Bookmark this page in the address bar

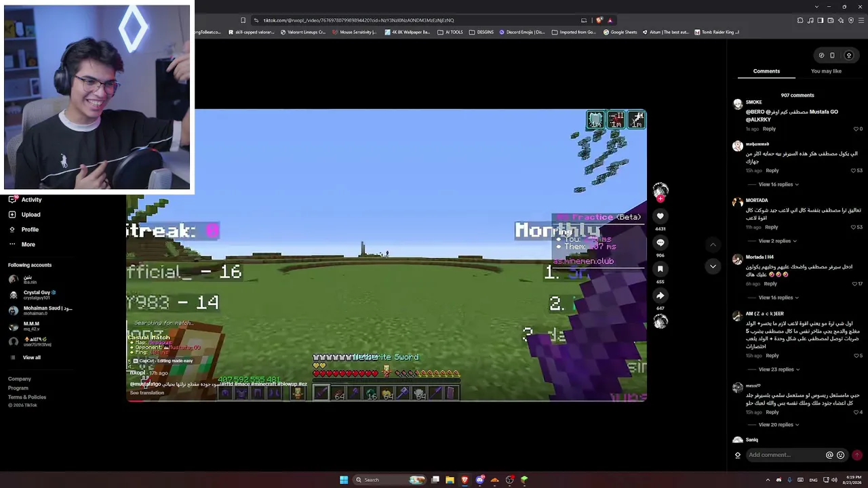pos(243,20)
